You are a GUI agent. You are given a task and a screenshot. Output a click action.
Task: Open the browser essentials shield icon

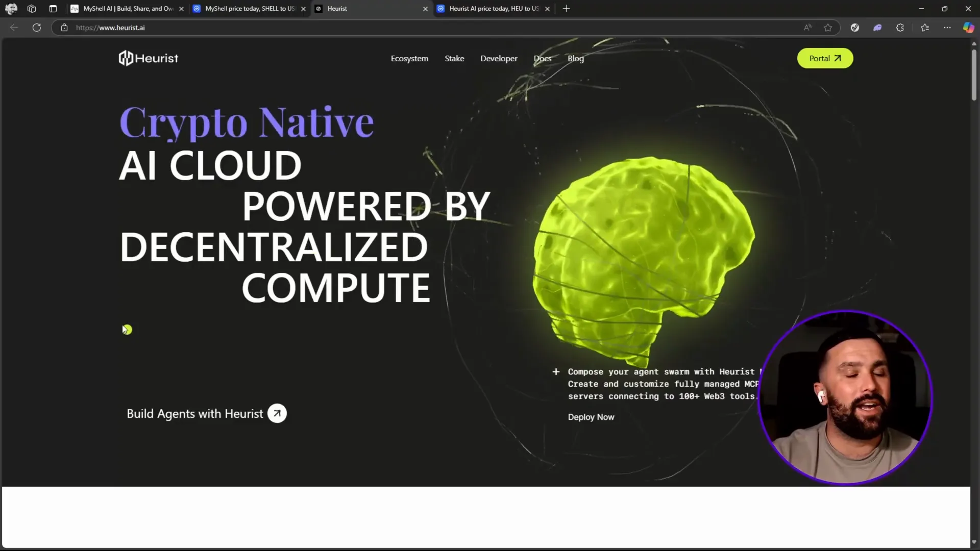click(855, 28)
